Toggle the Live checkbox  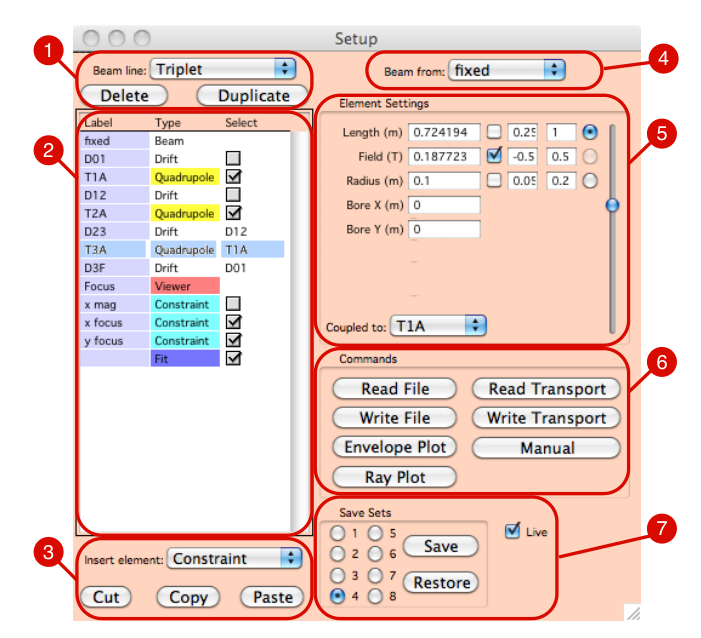tap(512, 531)
